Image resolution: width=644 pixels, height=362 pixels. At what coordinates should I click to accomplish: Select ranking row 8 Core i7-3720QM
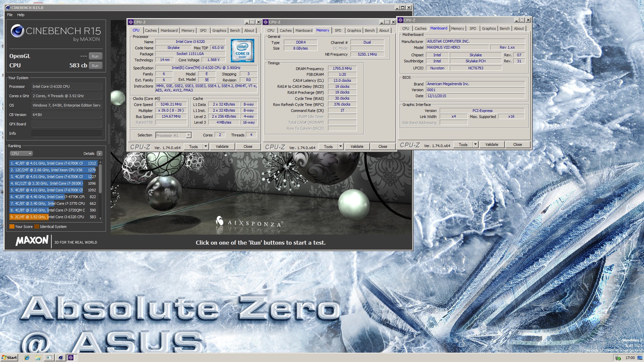pos(54,210)
